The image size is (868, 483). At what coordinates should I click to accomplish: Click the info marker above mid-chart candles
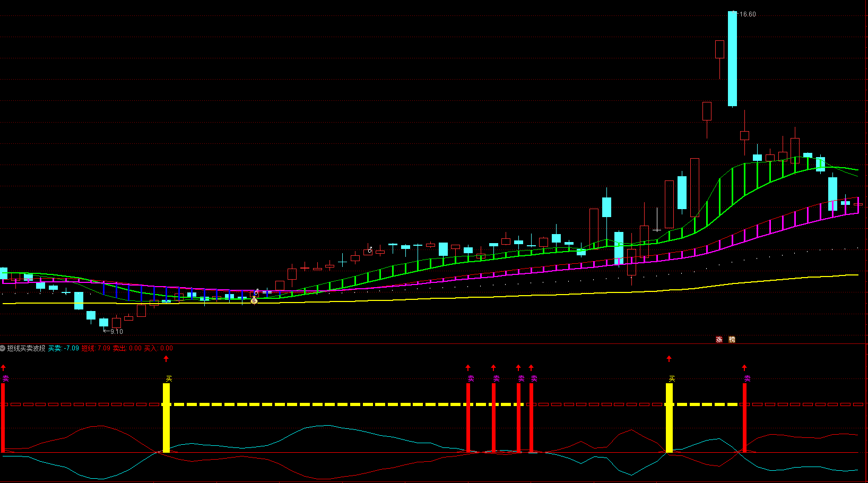370,249
